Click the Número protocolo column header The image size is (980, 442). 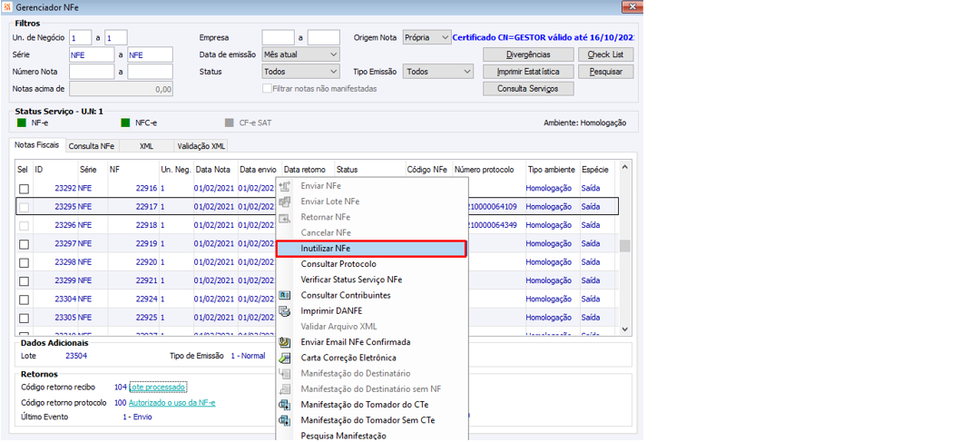click(489, 170)
